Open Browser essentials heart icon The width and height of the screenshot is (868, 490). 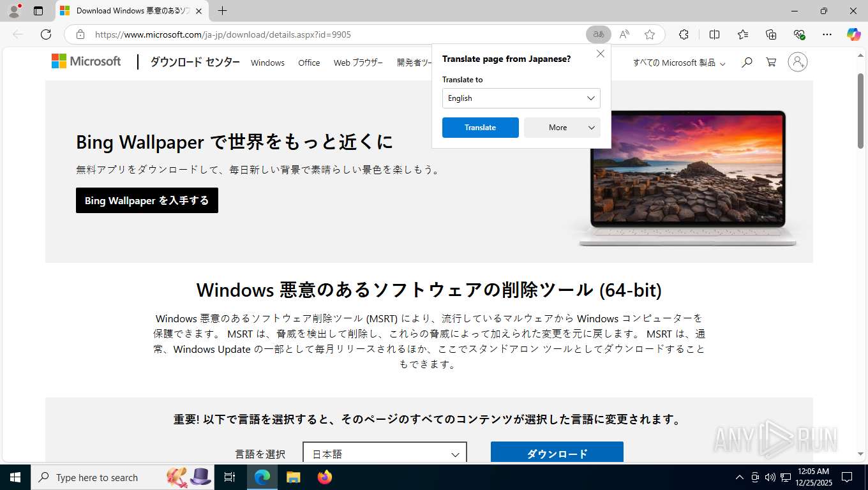point(799,34)
